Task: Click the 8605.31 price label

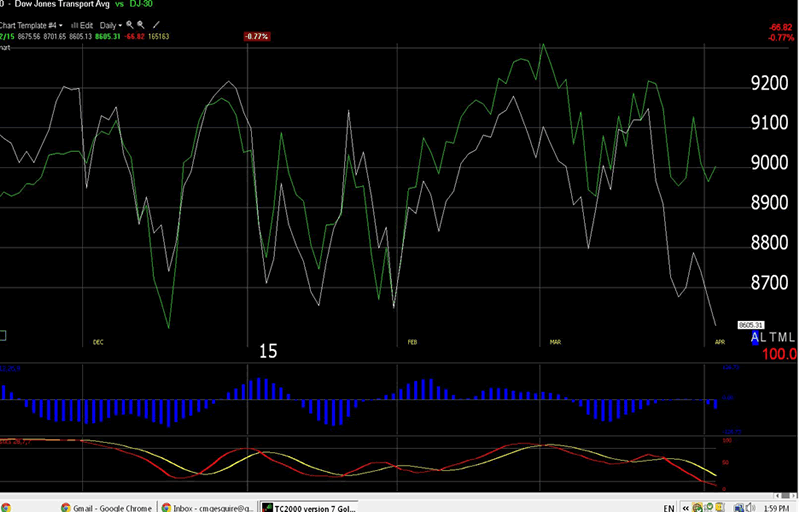Action: point(751,325)
